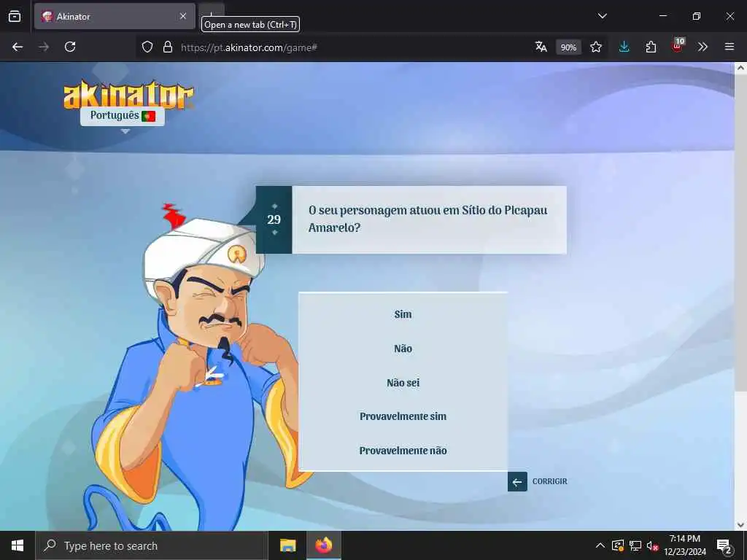Expand more tools overflow chevron

[x=703, y=47]
